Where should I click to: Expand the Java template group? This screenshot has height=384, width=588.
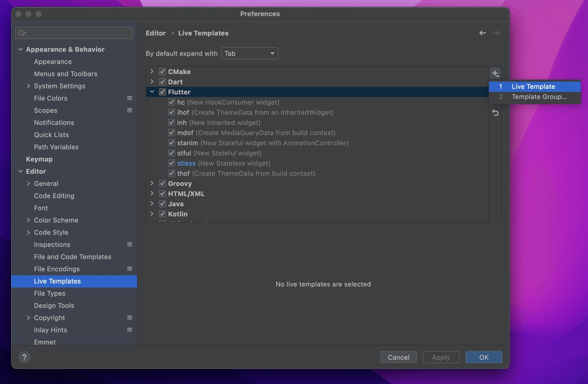pos(152,204)
